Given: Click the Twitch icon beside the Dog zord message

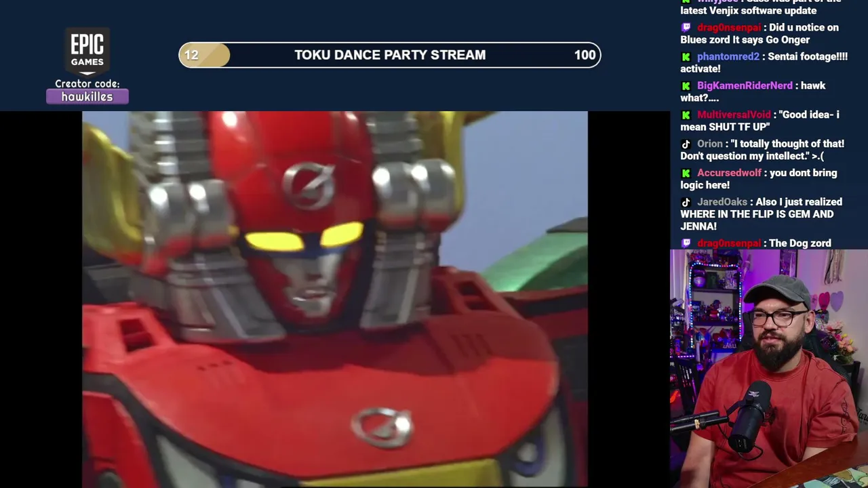Looking at the screenshot, I should click(x=686, y=243).
